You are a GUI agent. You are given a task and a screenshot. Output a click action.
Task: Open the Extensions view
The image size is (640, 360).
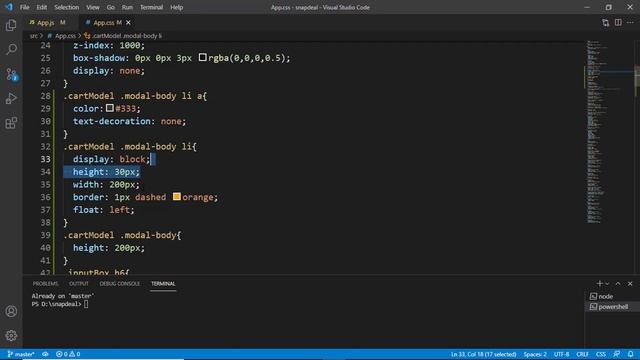tap(11, 123)
